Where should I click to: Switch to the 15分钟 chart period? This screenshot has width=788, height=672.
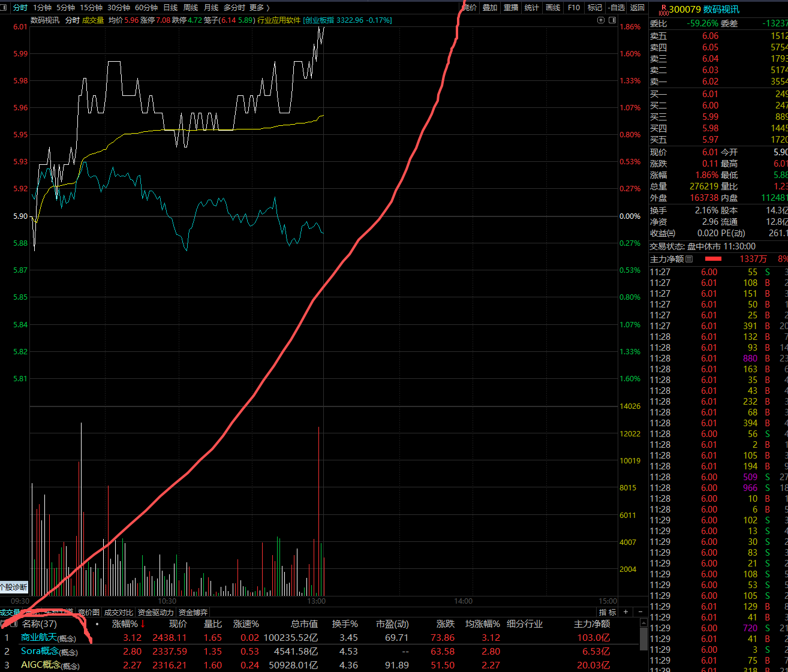[x=91, y=8]
